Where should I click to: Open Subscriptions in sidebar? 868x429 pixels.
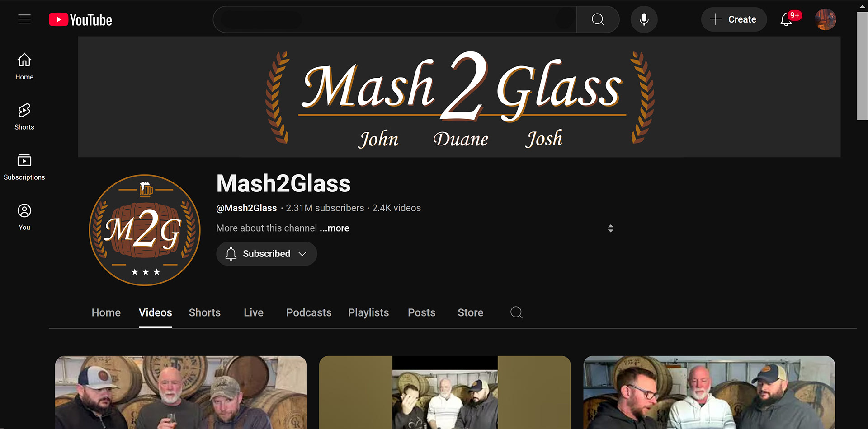tap(24, 167)
